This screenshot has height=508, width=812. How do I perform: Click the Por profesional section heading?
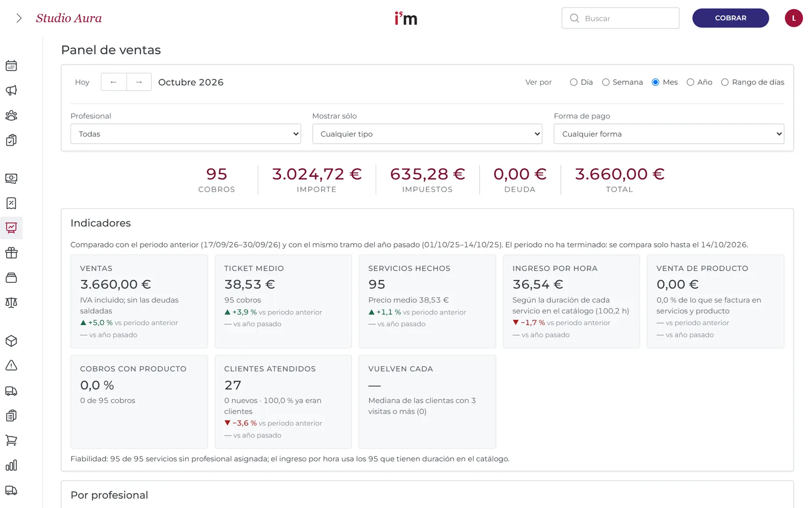click(110, 495)
